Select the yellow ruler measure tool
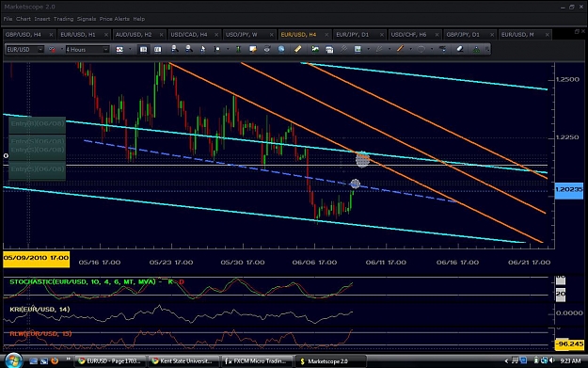588x368 pixels. pos(297,49)
